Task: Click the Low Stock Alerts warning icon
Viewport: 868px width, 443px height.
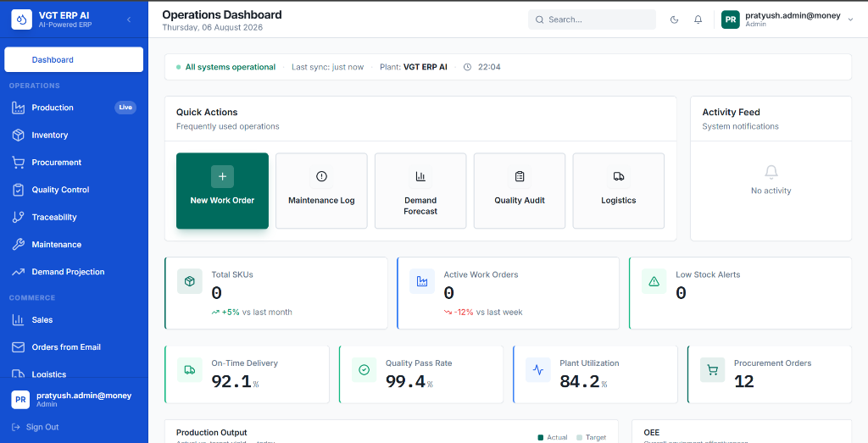Action: (x=654, y=281)
